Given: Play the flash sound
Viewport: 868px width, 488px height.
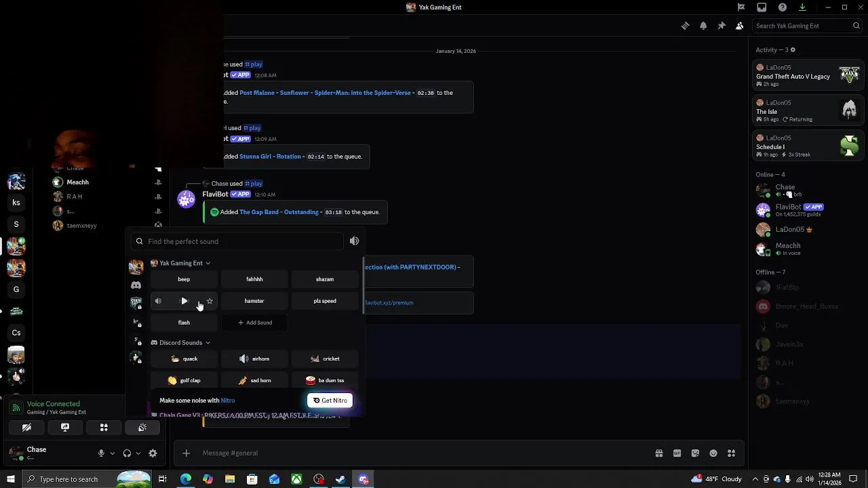Looking at the screenshot, I should click(184, 323).
